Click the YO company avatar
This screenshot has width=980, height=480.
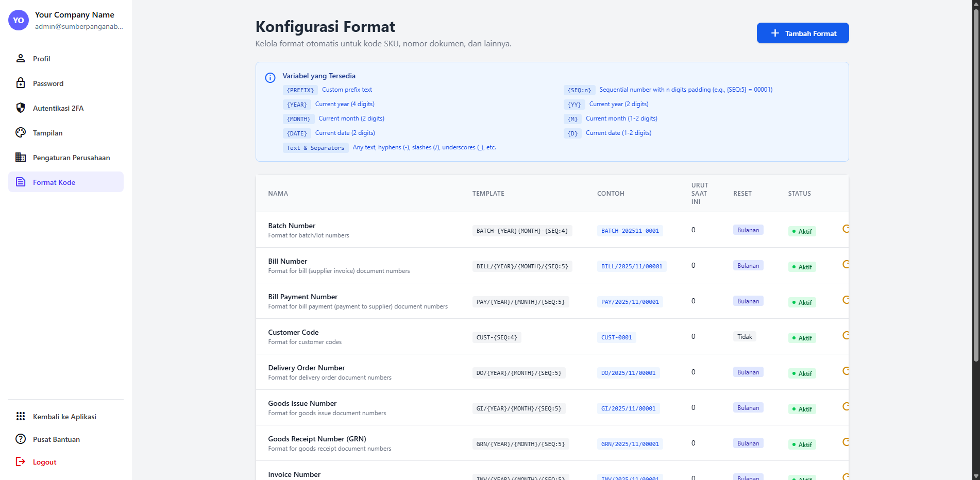19,20
